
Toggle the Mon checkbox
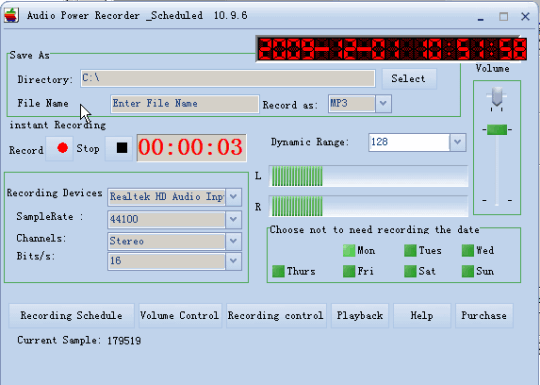click(349, 250)
